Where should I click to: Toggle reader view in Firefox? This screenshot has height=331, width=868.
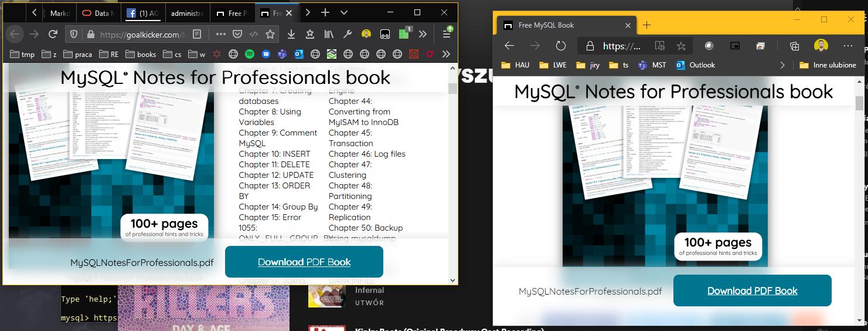[x=198, y=35]
